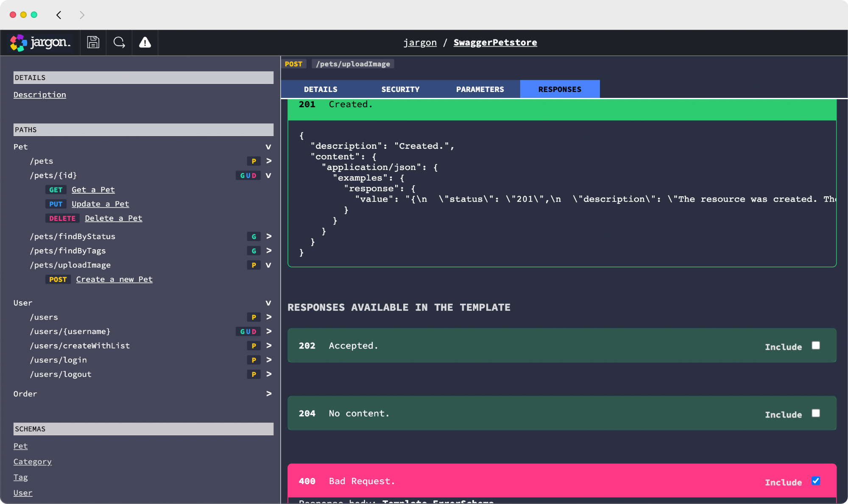Click the POST label at the endpoint header
The width and height of the screenshot is (848, 504).
pyautogui.click(x=293, y=64)
